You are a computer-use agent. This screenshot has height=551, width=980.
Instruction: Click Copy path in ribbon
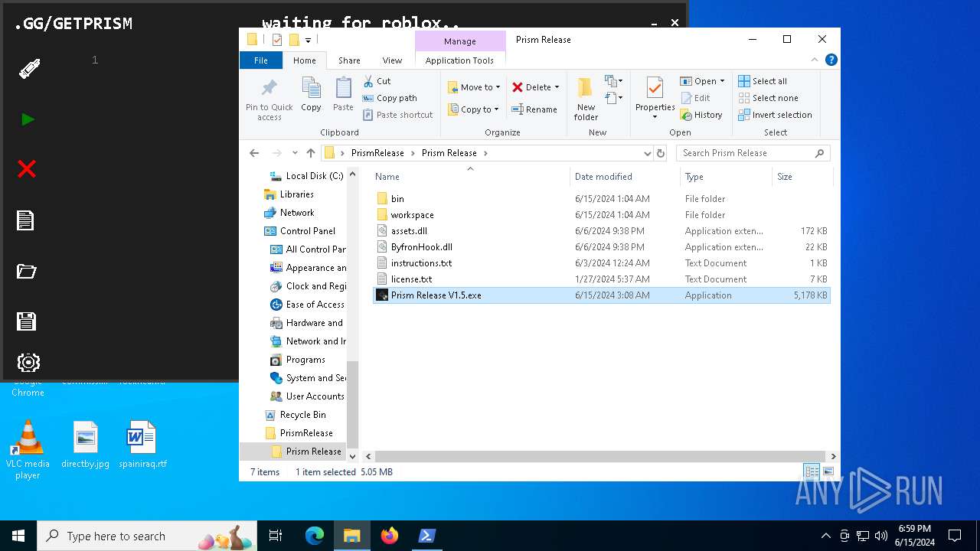[390, 98]
